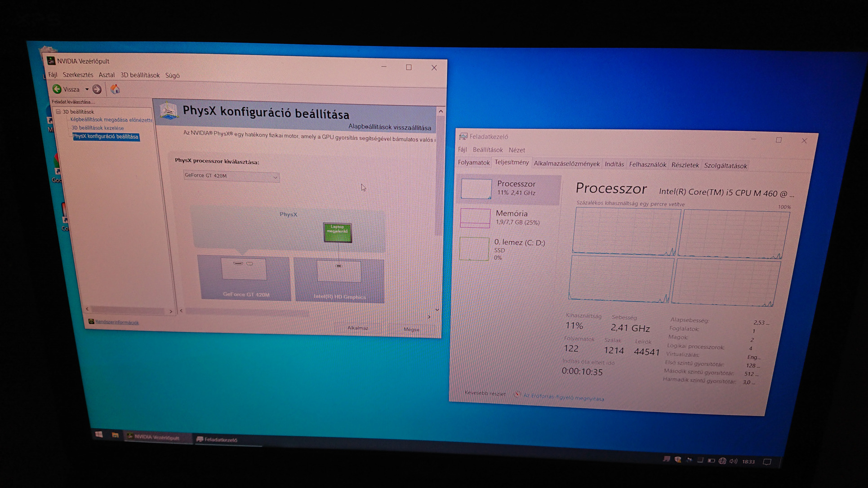This screenshot has width=868, height=488.
Task: Open the 3D beállítások menu
Action: point(140,75)
